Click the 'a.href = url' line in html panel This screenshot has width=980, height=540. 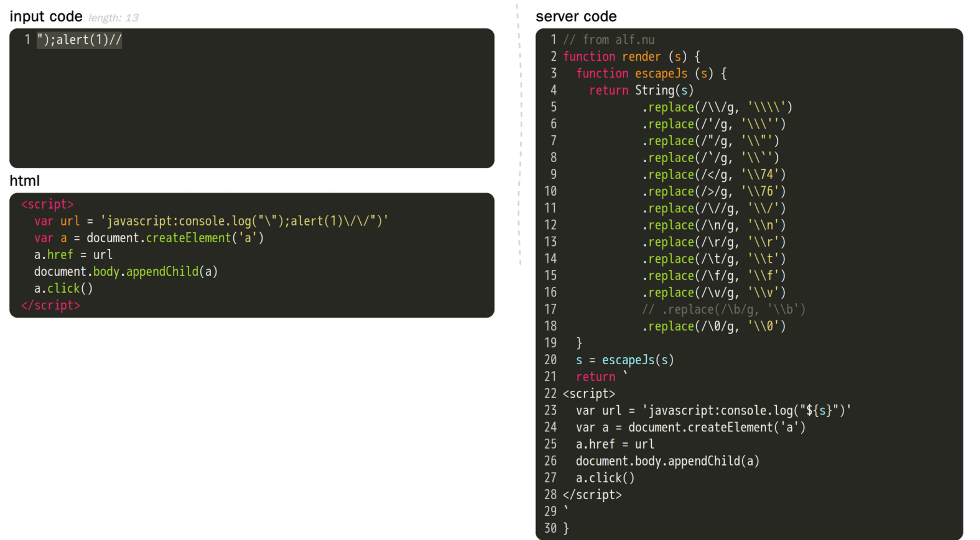click(x=73, y=255)
